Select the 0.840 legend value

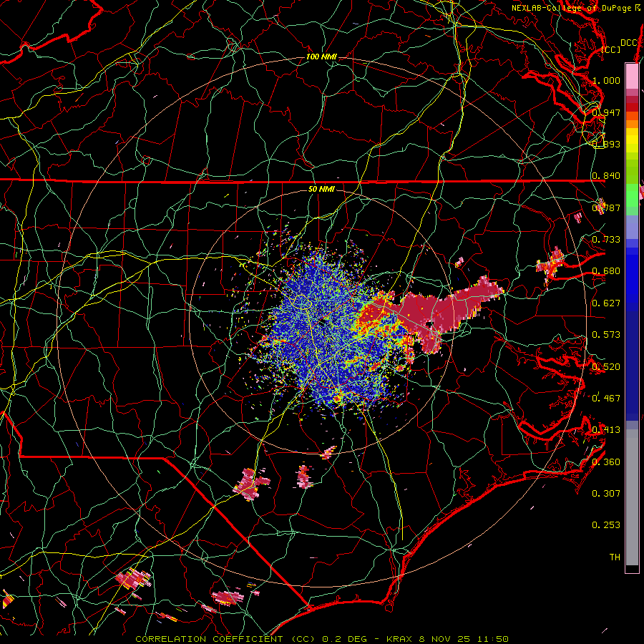[x=606, y=176]
